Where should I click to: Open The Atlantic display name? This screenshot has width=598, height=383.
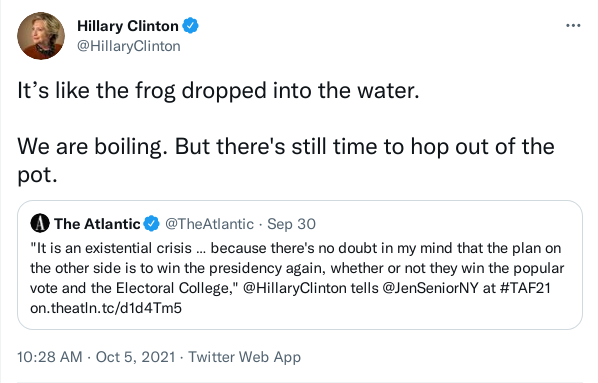[97, 224]
